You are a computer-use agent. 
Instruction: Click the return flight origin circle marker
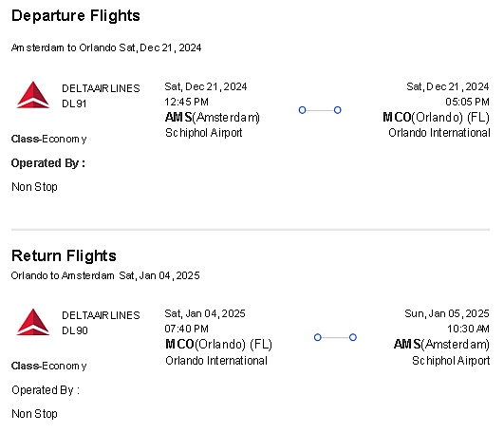[318, 337]
